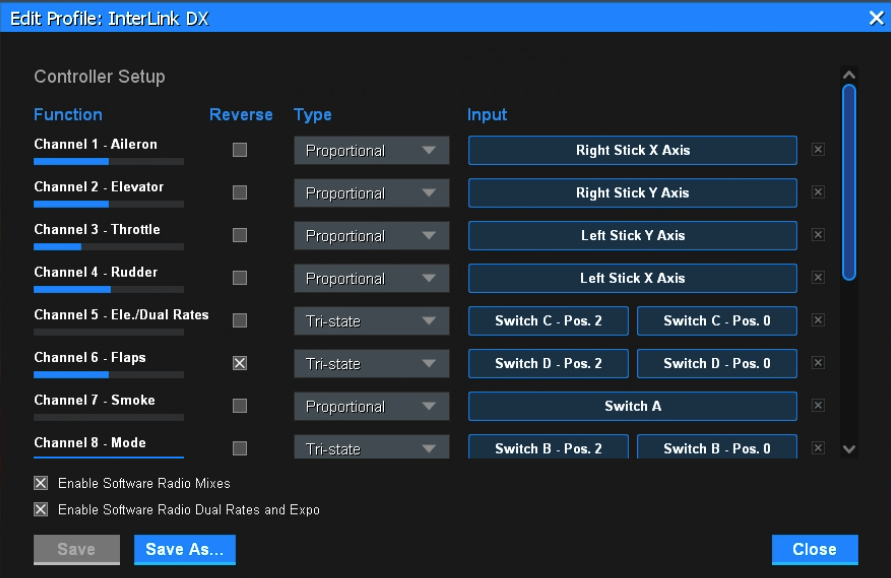Screen dimensions: 891x578
Task: Toggle Reverse for Channel 2 Elevator
Action: point(240,193)
